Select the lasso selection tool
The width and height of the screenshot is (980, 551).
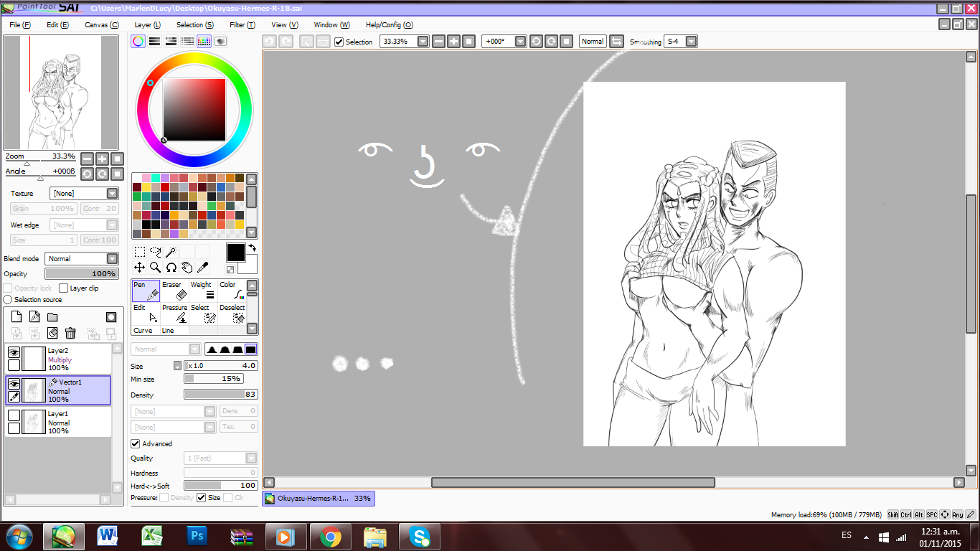coord(156,252)
